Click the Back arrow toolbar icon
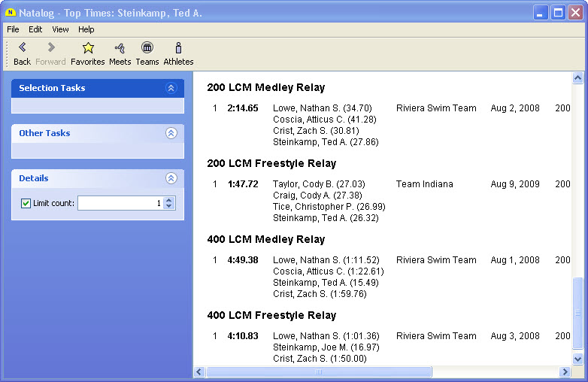Viewport: 588px width, 382px height. pos(22,48)
